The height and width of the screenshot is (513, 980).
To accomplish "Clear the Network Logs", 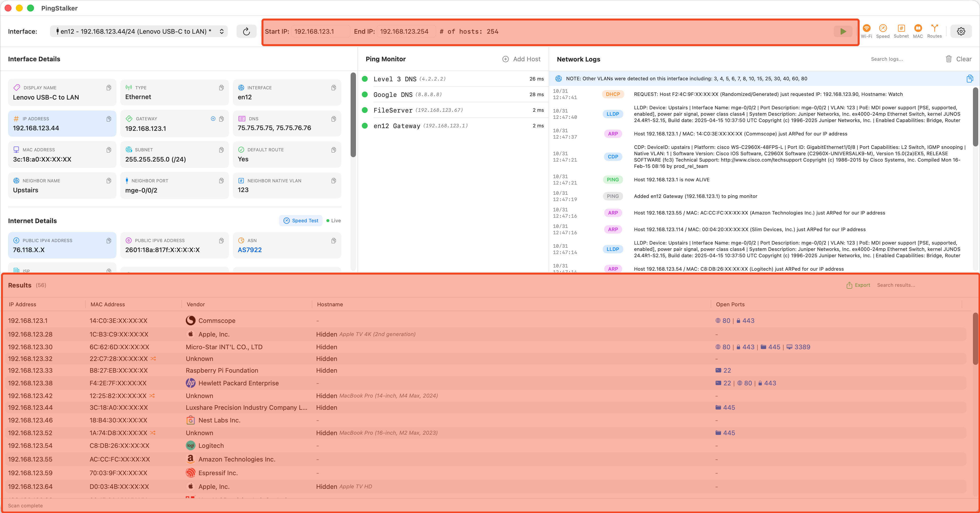I will [958, 59].
